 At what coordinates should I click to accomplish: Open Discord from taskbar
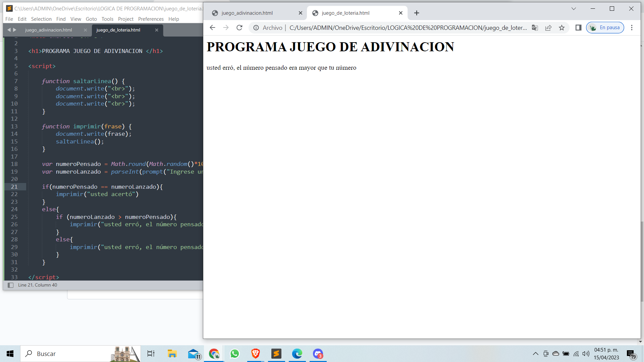tap(318, 354)
